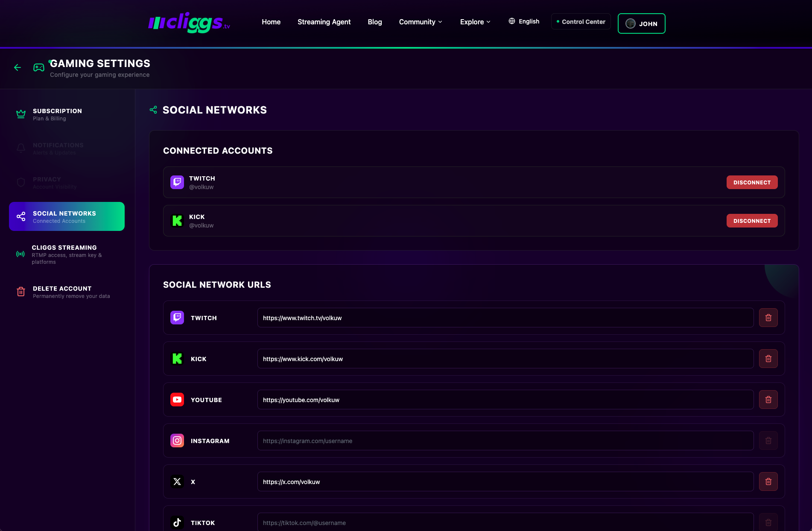The width and height of the screenshot is (812, 531).
Task: Select the Delete Account section
Action: 67,292
